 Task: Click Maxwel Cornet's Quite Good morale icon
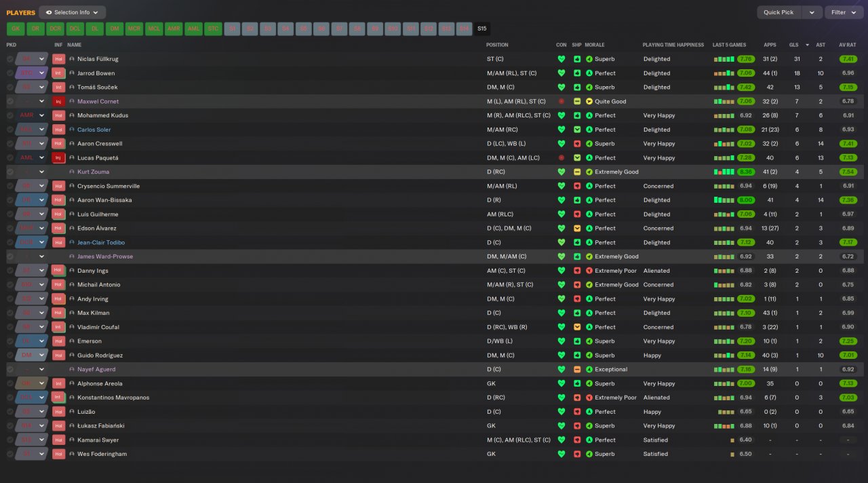589,101
